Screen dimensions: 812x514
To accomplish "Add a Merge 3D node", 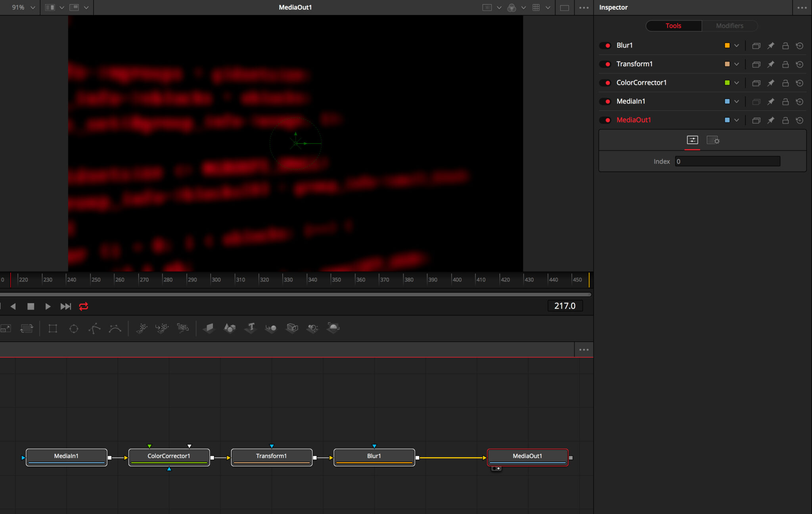I will pos(271,328).
